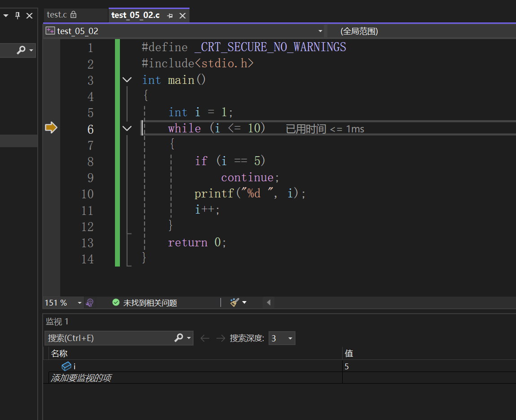Click the value 5 of variable i
Viewport: 516px width, 420px height.
pyautogui.click(x=347, y=366)
